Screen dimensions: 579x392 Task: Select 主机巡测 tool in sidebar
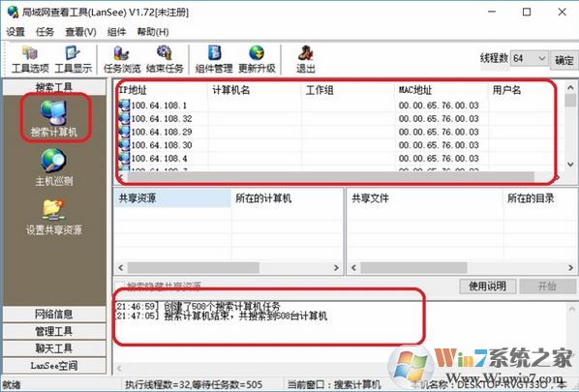pyautogui.click(x=54, y=166)
